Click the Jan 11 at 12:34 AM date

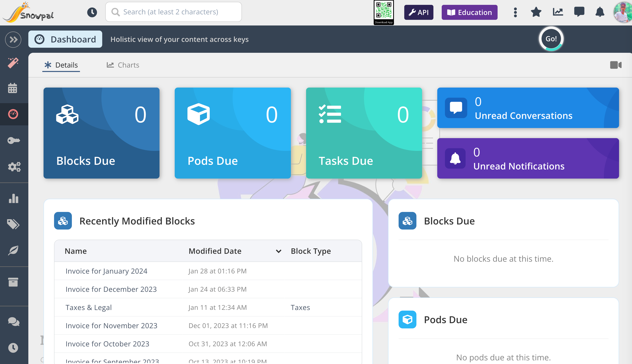coord(218,308)
